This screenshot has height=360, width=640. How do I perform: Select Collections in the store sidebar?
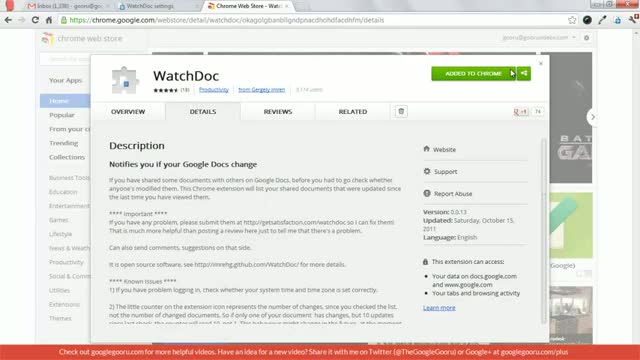click(x=67, y=157)
